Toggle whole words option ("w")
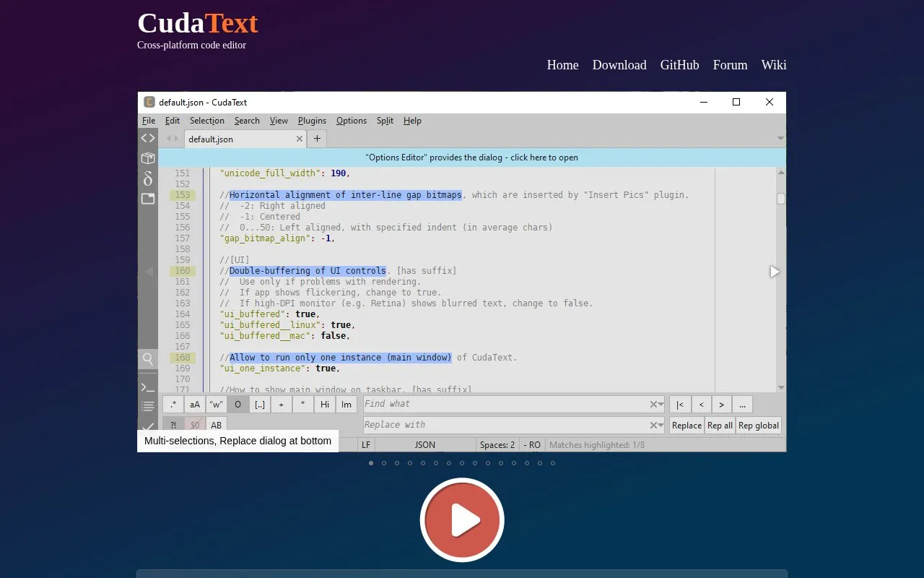The image size is (924, 578). click(x=217, y=405)
